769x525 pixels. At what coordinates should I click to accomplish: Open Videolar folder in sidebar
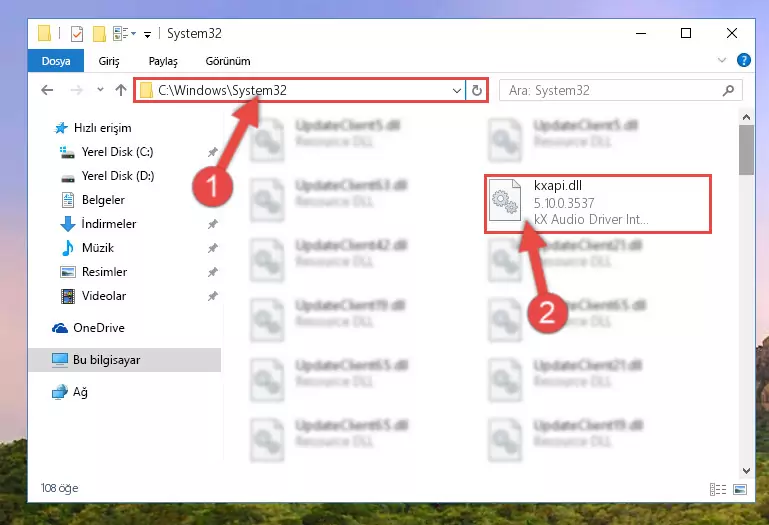point(104,296)
